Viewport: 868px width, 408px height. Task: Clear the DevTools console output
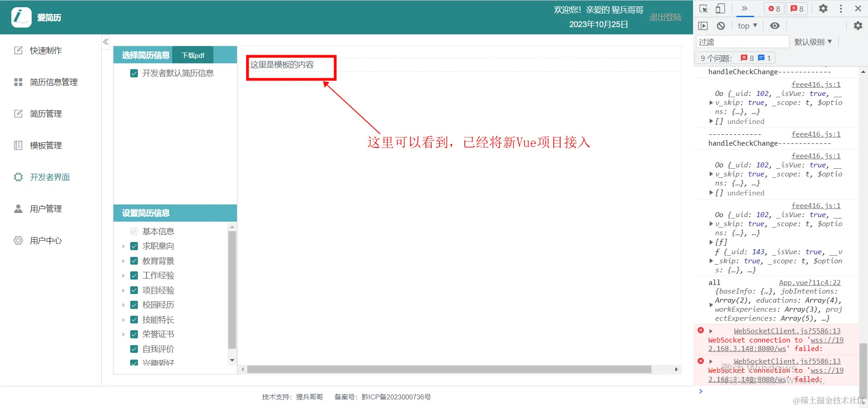pyautogui.click(x=721, y=25)
